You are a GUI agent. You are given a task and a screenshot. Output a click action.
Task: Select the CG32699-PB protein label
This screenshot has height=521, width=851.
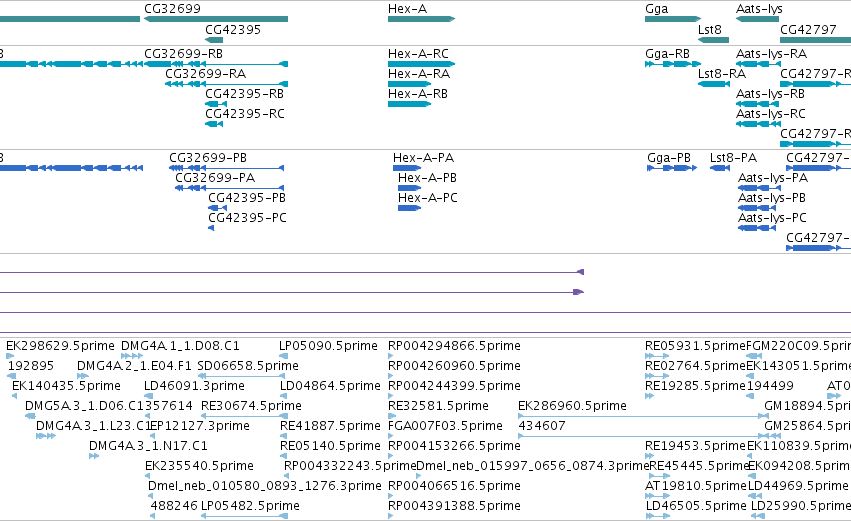tap(208, 158)
